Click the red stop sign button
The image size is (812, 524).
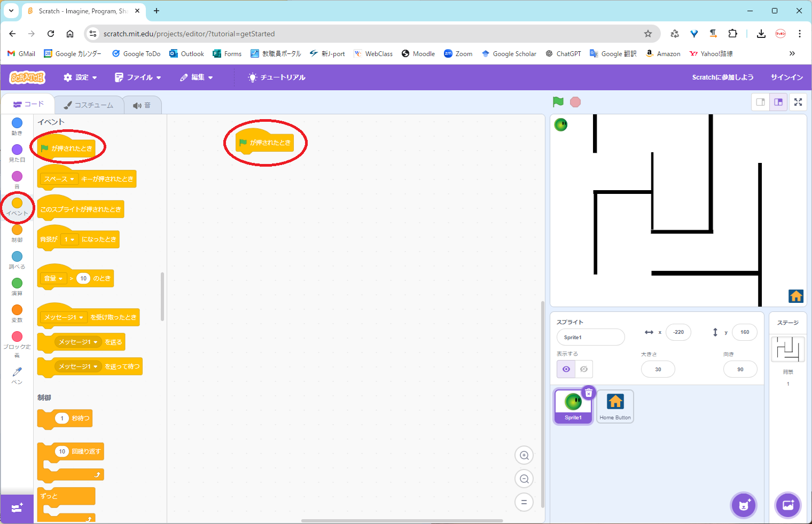[575, 102]
